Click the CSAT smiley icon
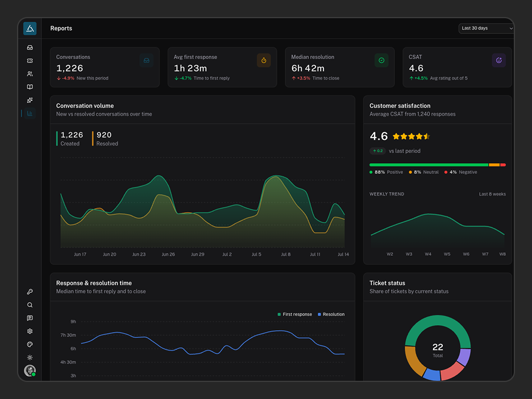This screenshot has height=399, width=532. click(x=499, y=60)
